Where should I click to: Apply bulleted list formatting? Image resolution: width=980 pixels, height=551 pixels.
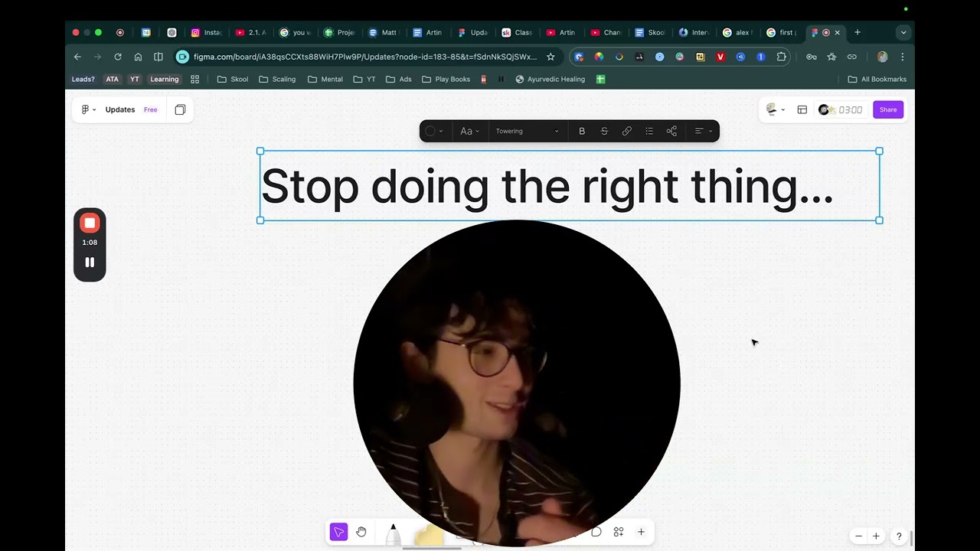(x=649, y=131)
